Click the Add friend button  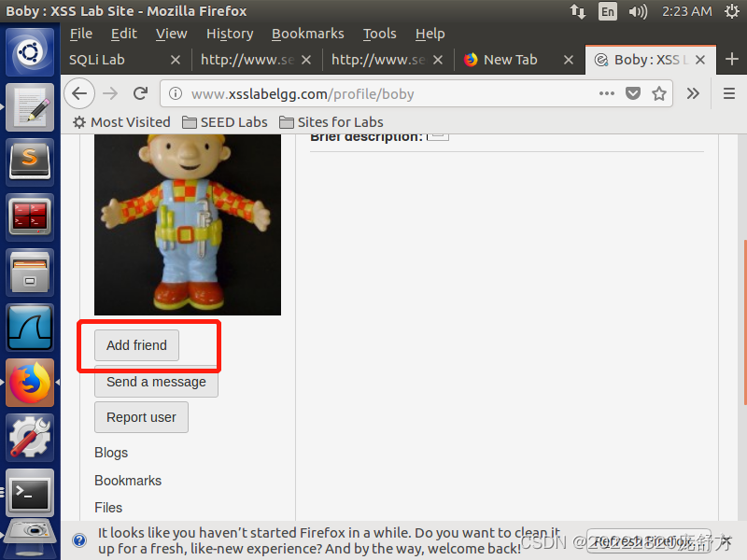pos(136,345)
